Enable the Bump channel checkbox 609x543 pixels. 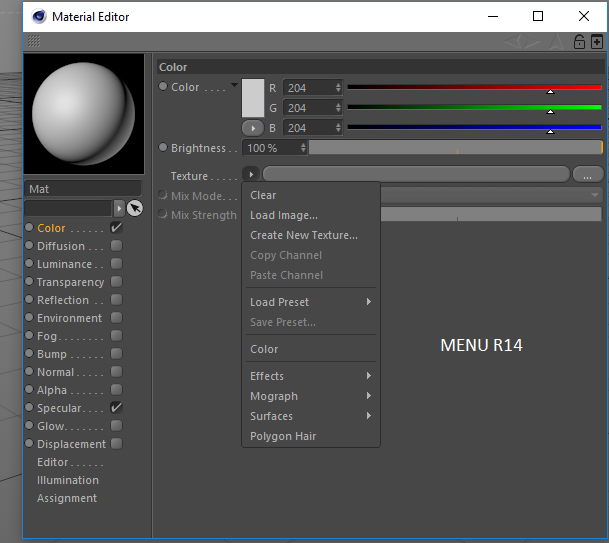point(116,353)
